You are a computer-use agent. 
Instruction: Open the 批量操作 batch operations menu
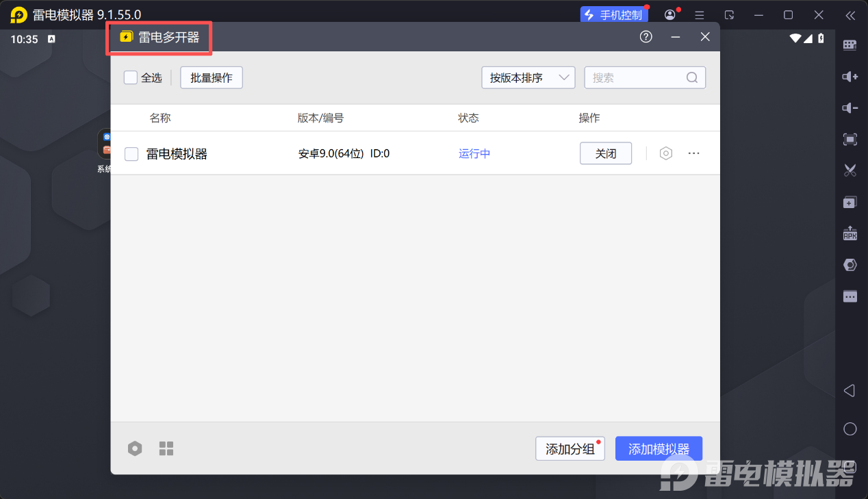(212, 77)
